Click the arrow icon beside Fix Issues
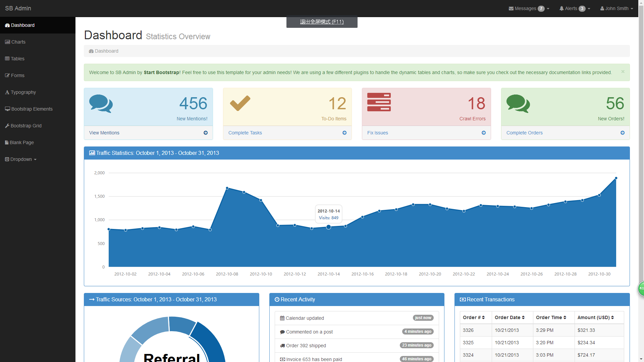Screen dimensions: 644x362 [484, 133]
